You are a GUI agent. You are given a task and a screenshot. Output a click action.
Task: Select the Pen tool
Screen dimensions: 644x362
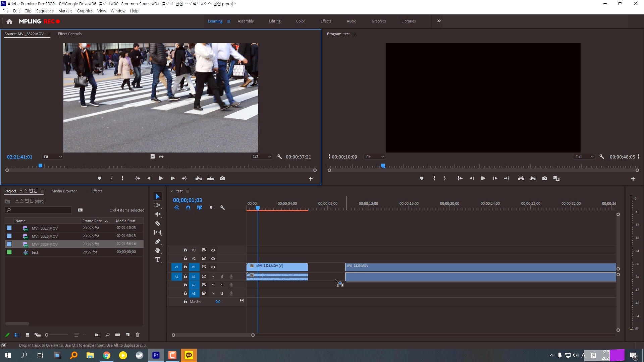(158, 241)
